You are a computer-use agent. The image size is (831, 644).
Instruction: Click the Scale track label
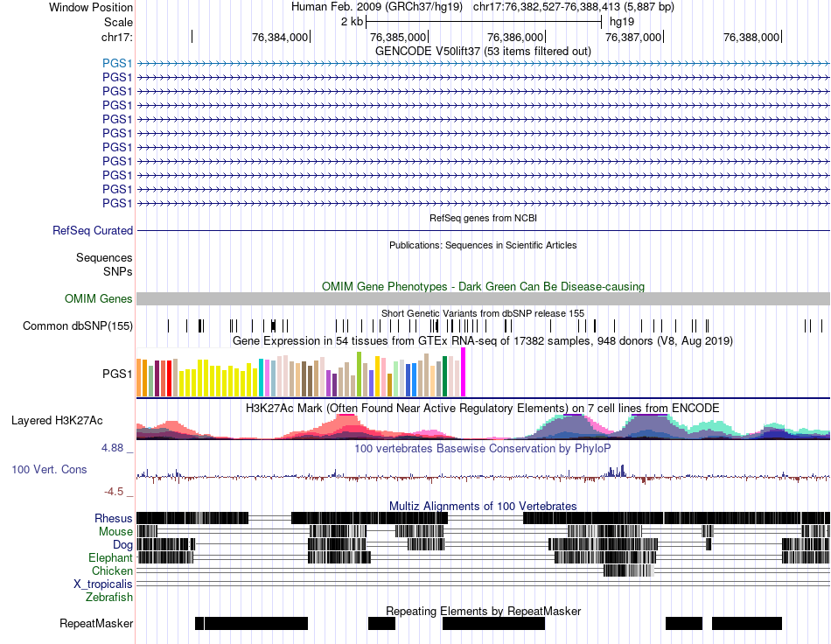118,22
